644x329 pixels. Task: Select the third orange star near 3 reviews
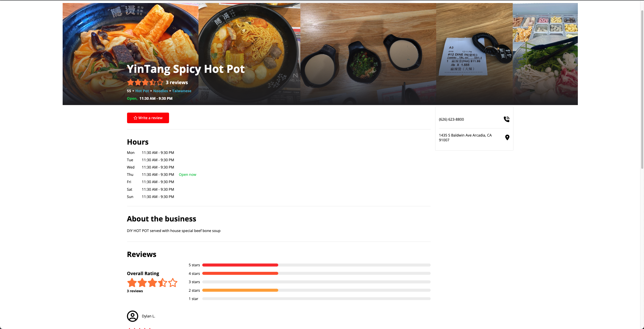pos(145,82)
